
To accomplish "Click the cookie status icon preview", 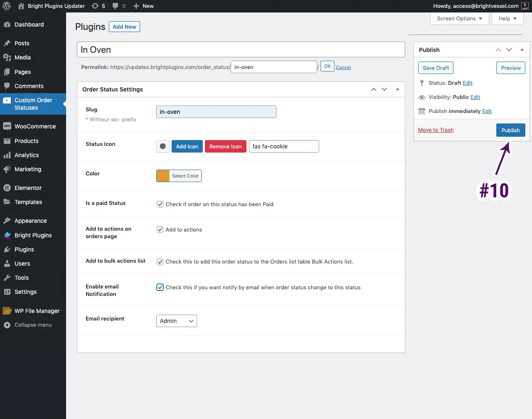I will tap(163, 146).
